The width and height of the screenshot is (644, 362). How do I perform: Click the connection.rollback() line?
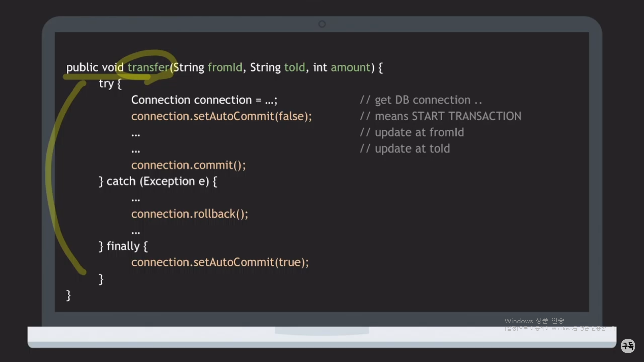190,214
